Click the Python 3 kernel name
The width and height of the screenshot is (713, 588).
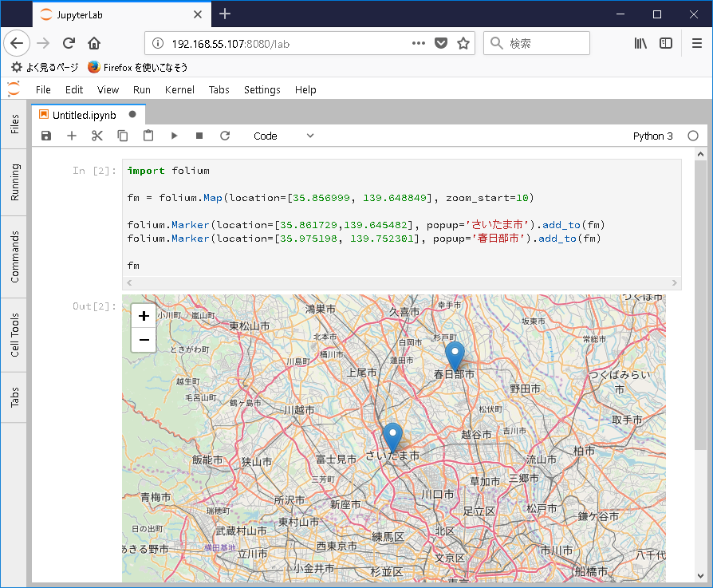pyautogui.click(x=652, y=136)
